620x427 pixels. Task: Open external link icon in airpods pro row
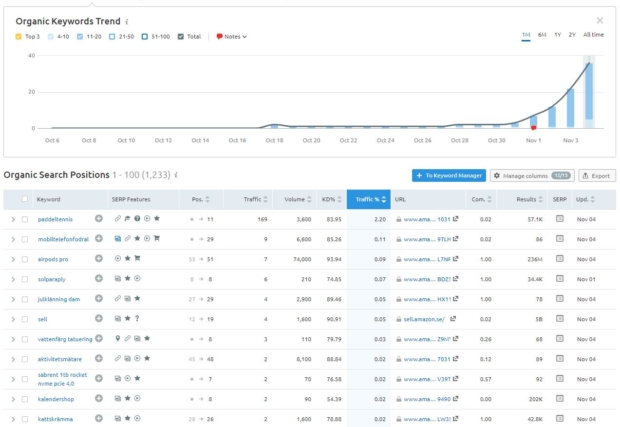point(456,258)
